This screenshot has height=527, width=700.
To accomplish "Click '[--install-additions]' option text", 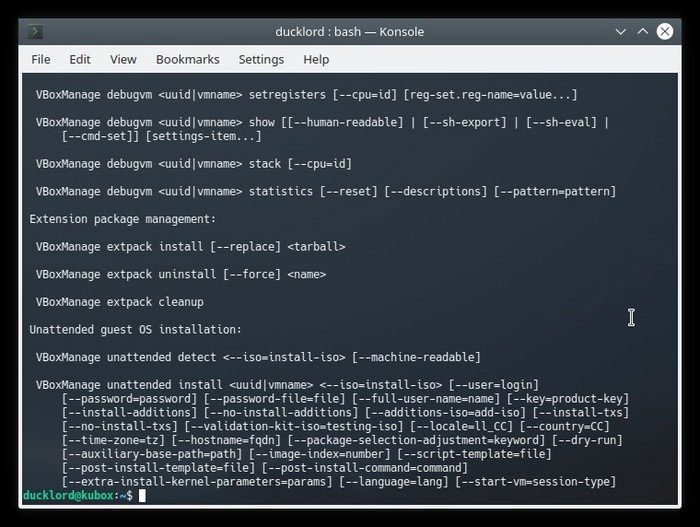I will point(129,413).
